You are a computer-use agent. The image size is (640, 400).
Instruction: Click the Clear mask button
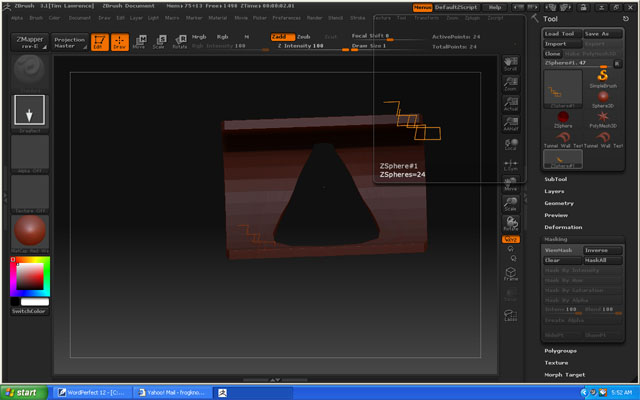(x=562, y=260)
